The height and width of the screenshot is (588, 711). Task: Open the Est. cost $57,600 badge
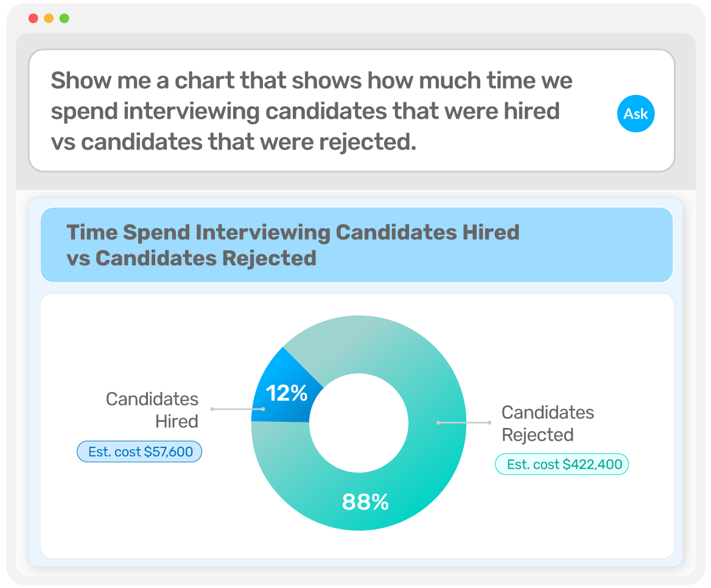tap(139, 452)
